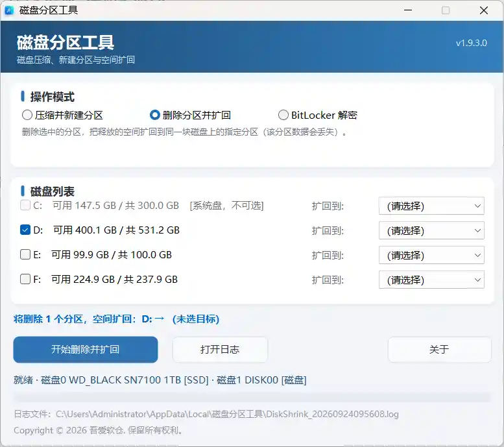Click the disabled C: drive checkbox
Image resolution: width=504 pixels, height=447 pixels.
click(25, 205)
